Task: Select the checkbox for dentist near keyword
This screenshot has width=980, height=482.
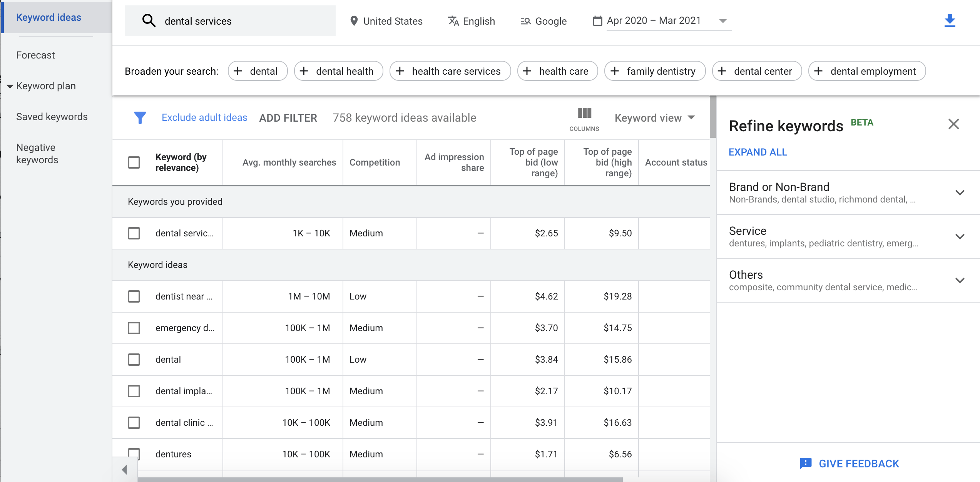Action: coord(134,296)
